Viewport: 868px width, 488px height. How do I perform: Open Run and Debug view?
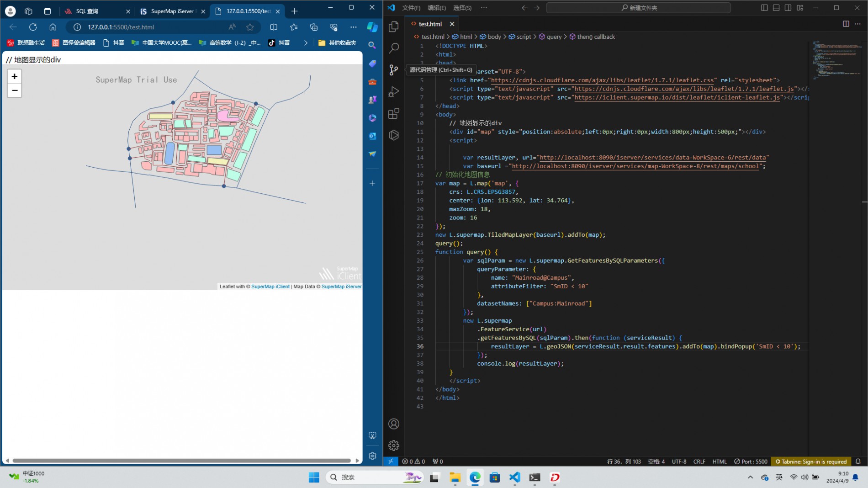click(393, 92)
